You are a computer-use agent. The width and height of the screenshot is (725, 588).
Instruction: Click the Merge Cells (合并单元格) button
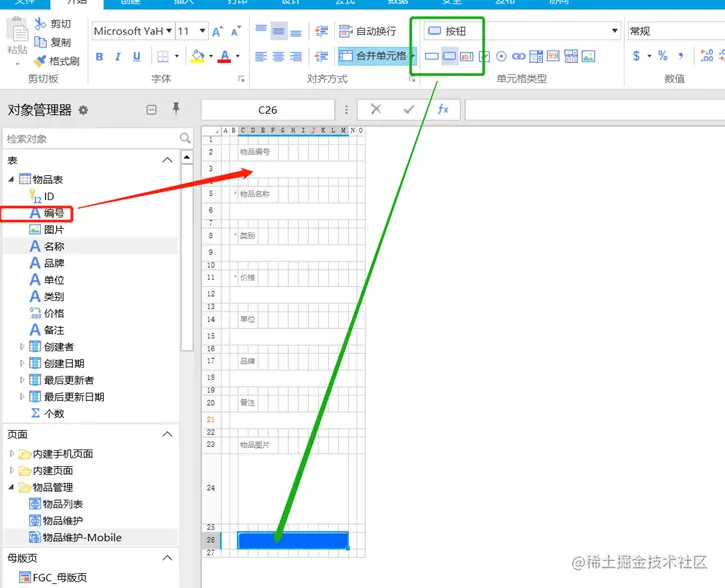(373, 56)
